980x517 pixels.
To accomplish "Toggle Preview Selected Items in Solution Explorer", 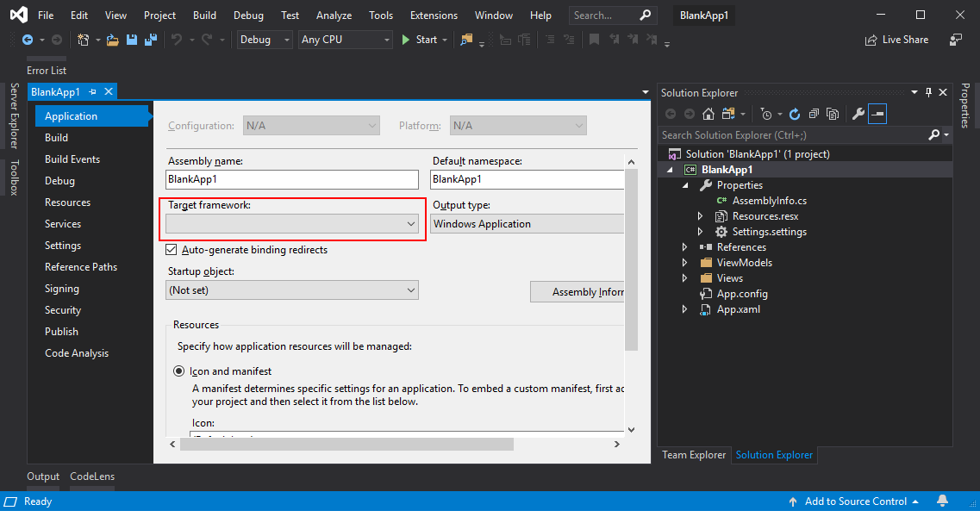I will (877, 113).
